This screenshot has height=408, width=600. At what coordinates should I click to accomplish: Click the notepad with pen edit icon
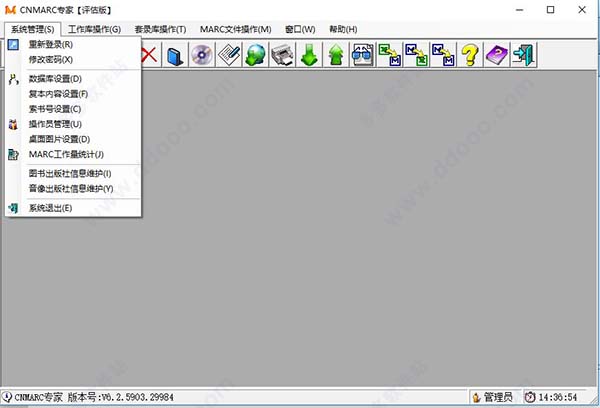229,55
